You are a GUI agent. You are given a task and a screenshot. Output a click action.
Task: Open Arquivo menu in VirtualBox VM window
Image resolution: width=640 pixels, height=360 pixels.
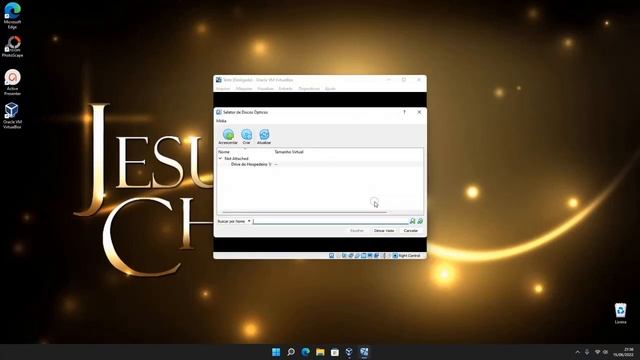[x=223, y=89]
